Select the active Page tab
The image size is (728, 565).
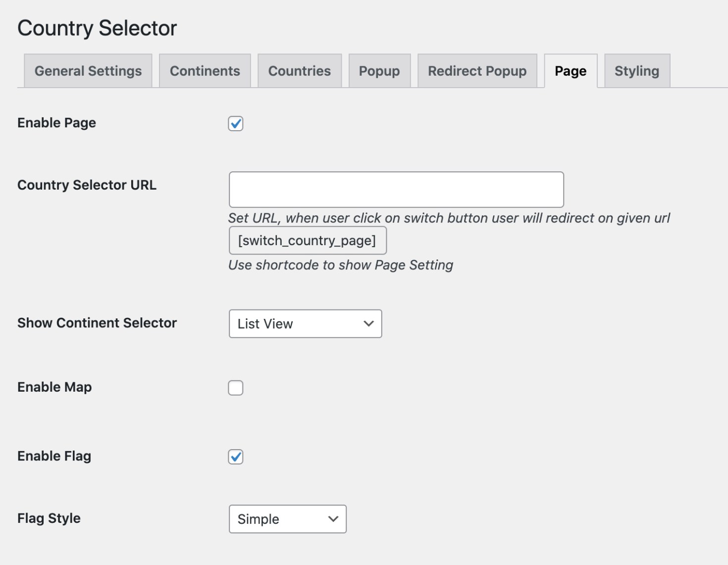pyautogui.click(x=570, y=71)
